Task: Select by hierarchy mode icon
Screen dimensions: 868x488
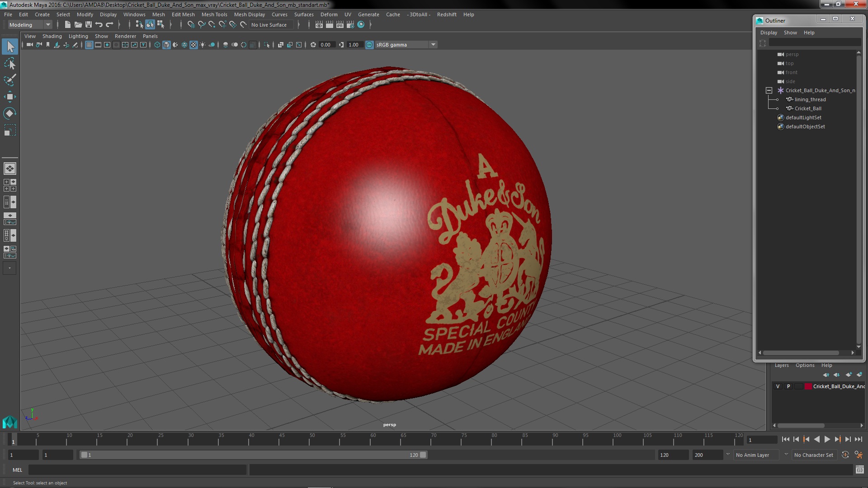Action: (139, 25)
